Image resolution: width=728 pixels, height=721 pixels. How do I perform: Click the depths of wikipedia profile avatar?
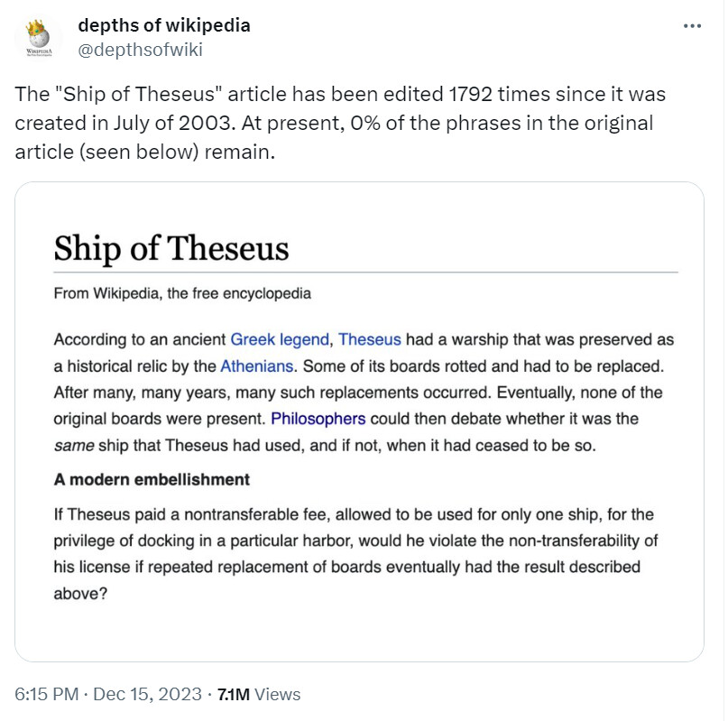click(x=39, y=38)
